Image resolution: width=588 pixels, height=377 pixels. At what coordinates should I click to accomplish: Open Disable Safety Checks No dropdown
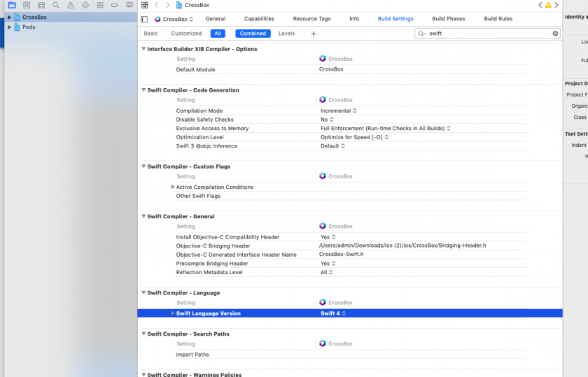click(327, 120)
